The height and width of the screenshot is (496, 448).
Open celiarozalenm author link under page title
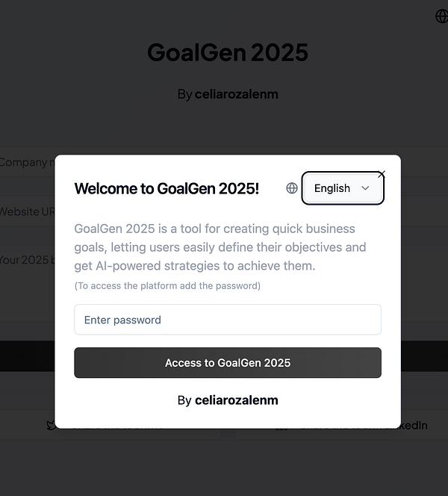pos(236,94)
